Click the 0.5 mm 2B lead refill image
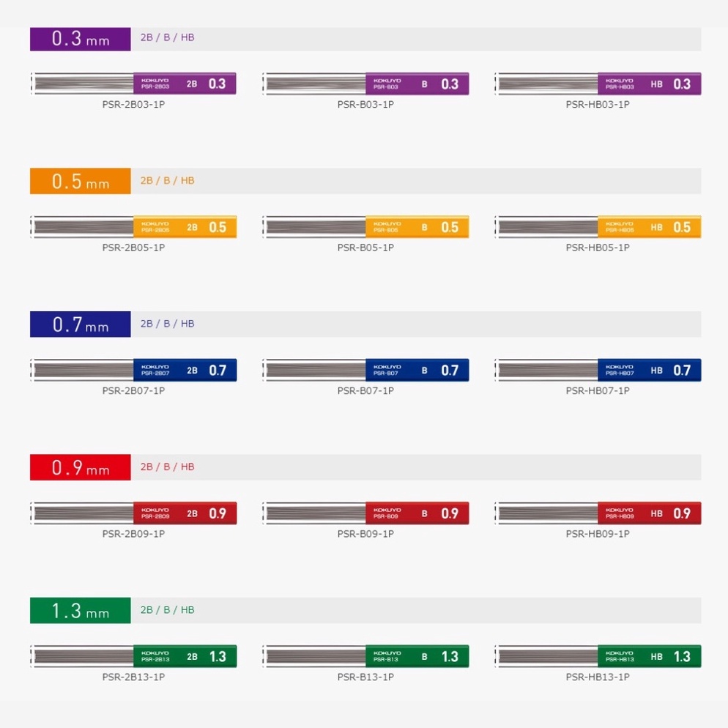Screen dimensions: 728x728 pyautogui.click(x=133, y=227)
